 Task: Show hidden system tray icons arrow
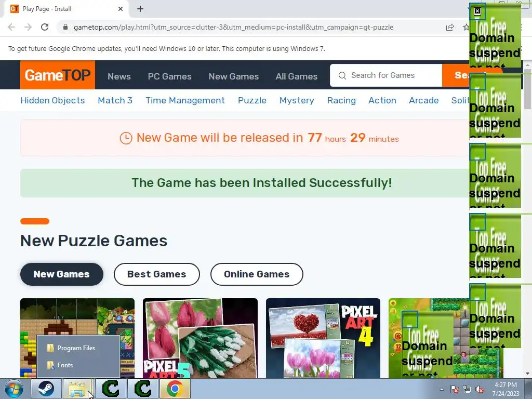pyautogui.click(x=442, y=390)
